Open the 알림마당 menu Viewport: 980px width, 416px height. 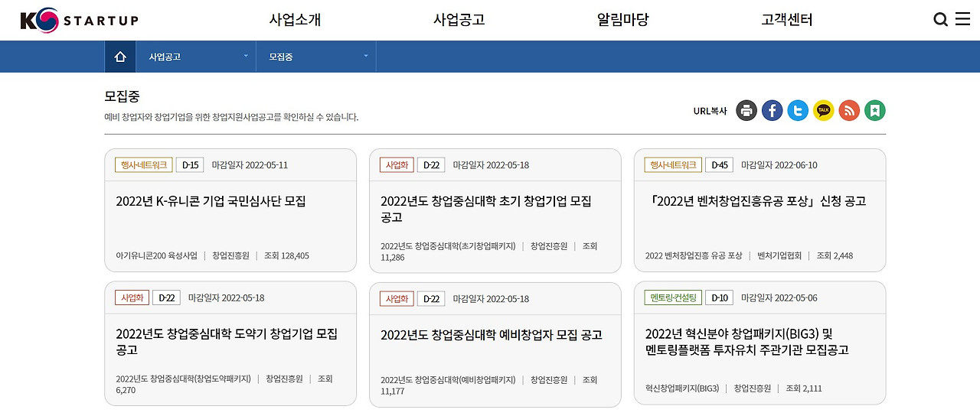click(x=622, y=20)
